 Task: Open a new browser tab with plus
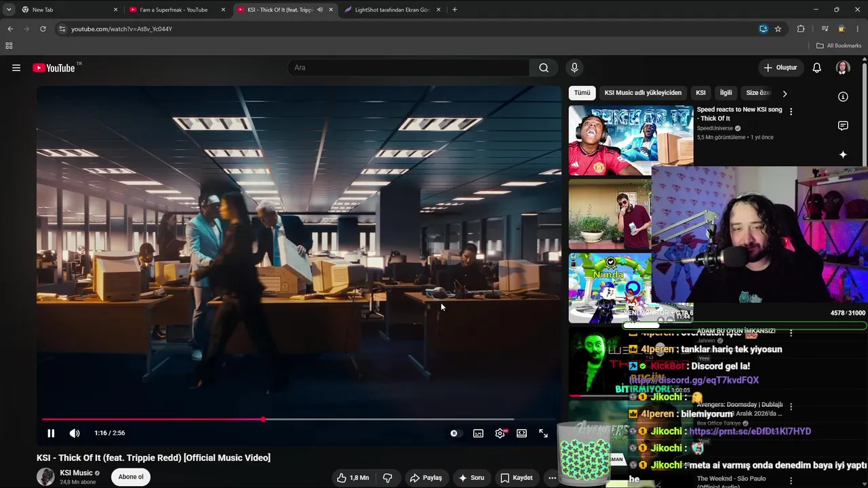pos(454,9)
